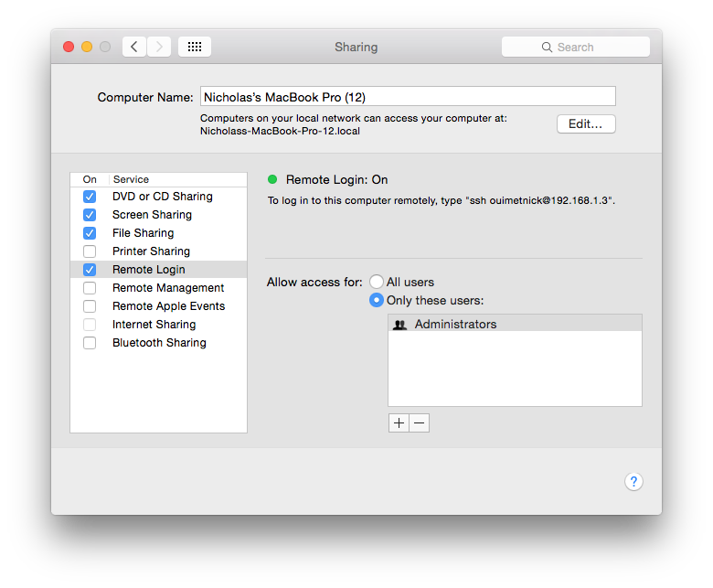Select the Internet Sharing service row
This screenshot has height=588, width=713.
pos(159,325)
